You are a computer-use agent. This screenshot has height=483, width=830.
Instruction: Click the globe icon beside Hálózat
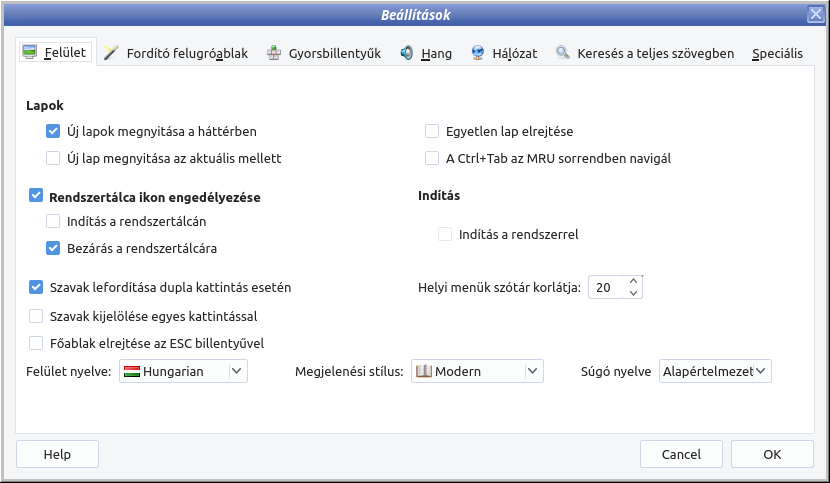478,53
